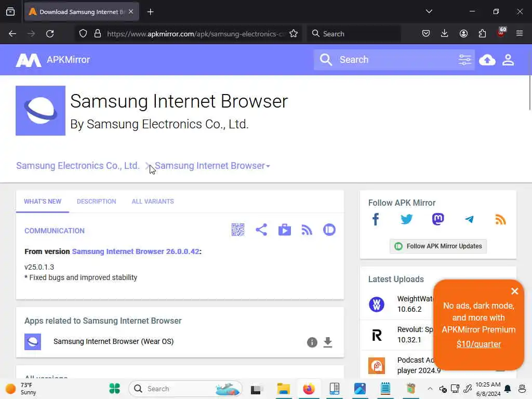Open the notification bell in system tray
This screenshot has width=532, height=399.
[x=508, y=389]
